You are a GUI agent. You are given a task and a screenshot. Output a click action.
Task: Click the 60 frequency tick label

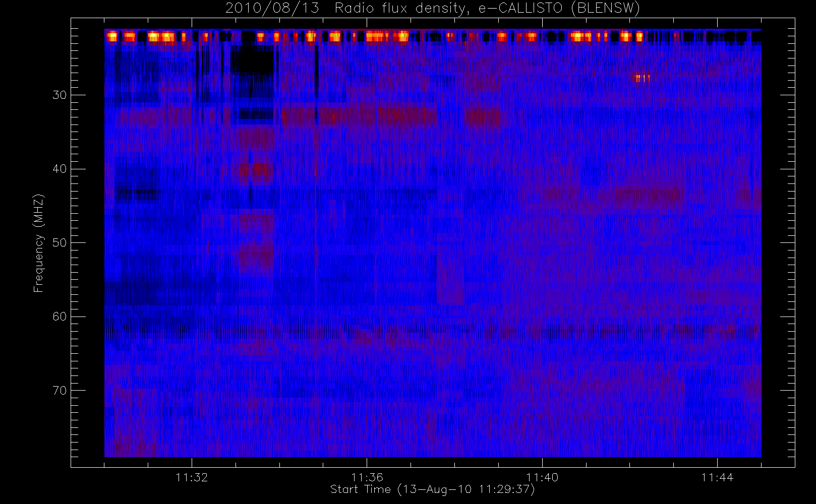click(x=60, y=317)
